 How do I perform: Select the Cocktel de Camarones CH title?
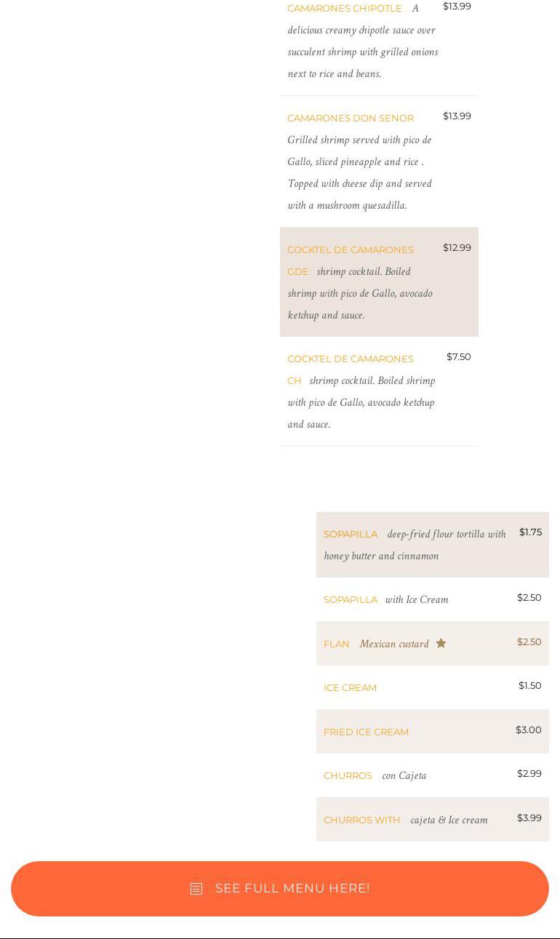pyautogui.click(x=351, y=359)
